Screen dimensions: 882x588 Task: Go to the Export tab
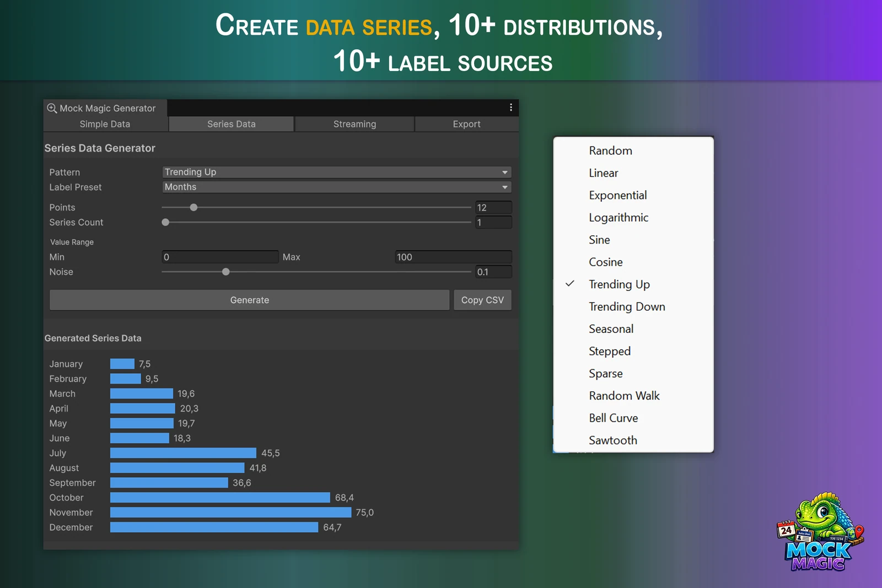(466, 124)
